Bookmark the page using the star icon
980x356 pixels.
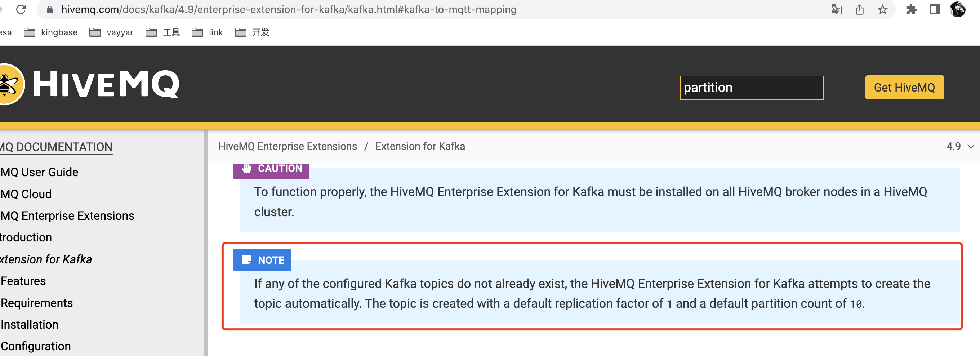[882, 9]
